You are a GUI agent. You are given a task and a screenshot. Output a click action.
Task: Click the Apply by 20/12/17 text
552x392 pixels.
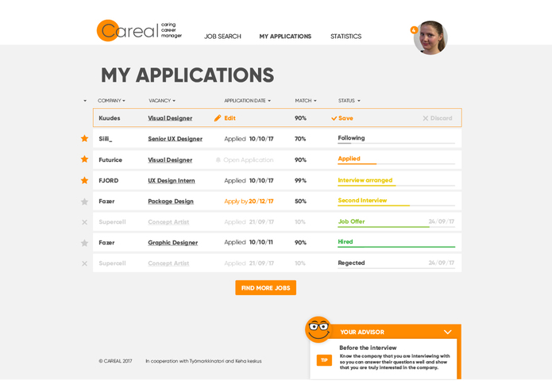249,202
